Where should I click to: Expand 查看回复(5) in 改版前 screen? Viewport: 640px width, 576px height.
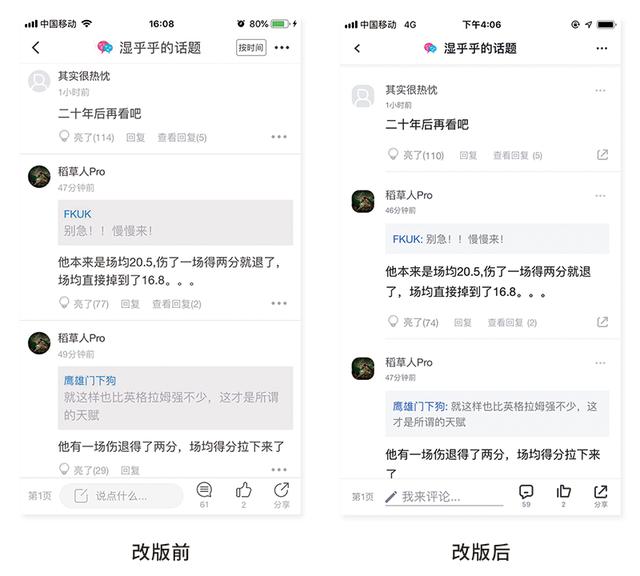click(x=182, y=138)
